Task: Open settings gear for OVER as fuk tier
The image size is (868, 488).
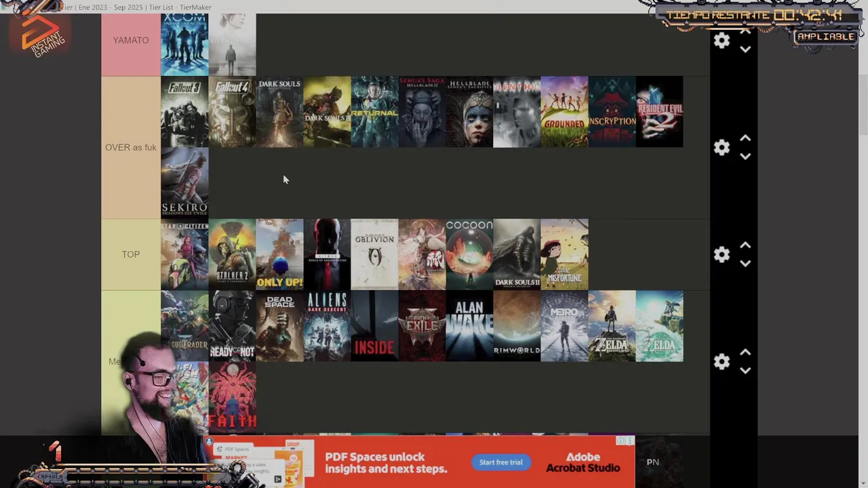Action: (722, 147)
